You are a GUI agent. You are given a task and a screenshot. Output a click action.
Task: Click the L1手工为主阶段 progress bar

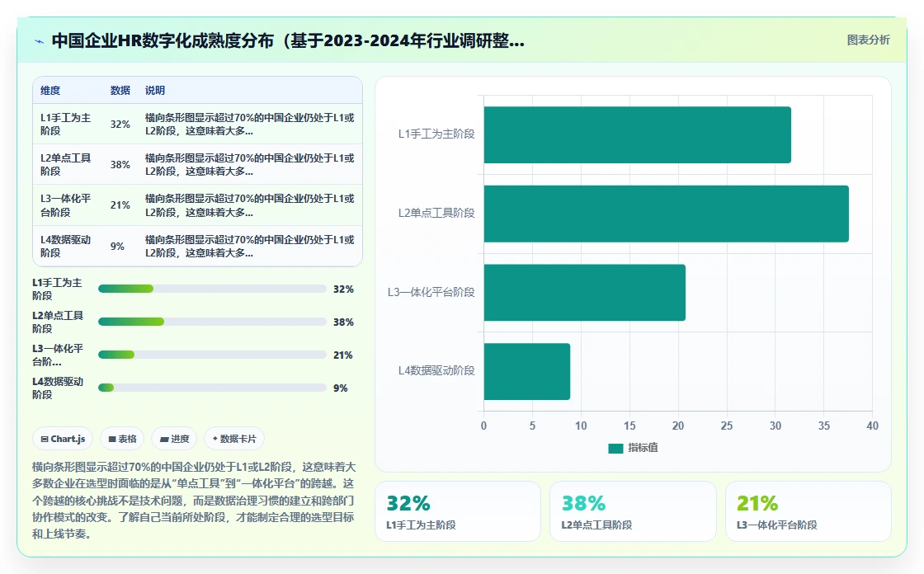point(212,289)
